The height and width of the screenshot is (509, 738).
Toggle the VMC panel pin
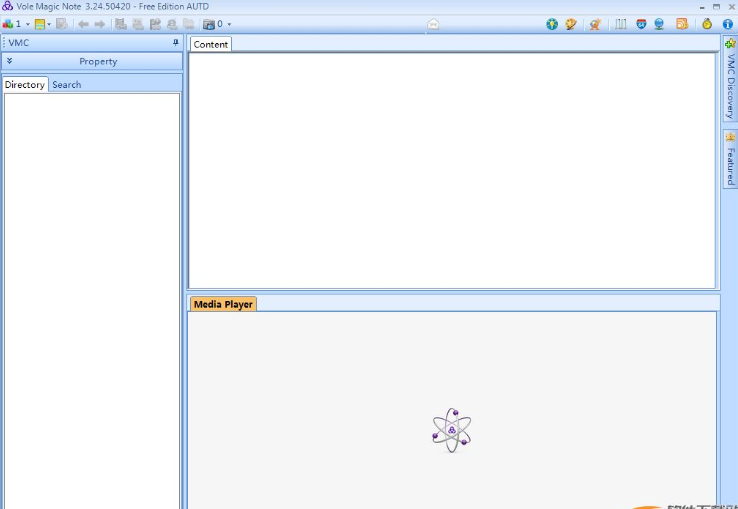click(x=176, y=42)
